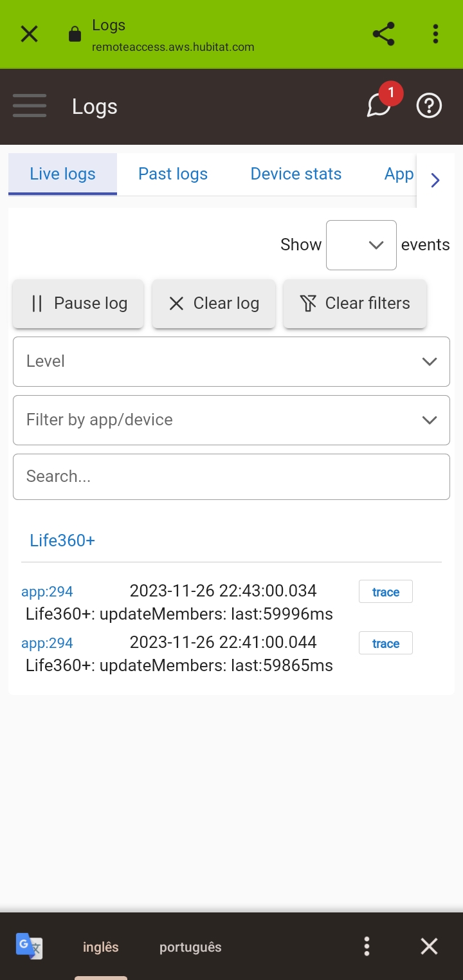Click the Pause log button
The width and height of the screenshot is (463, 980).
(78, 303)
